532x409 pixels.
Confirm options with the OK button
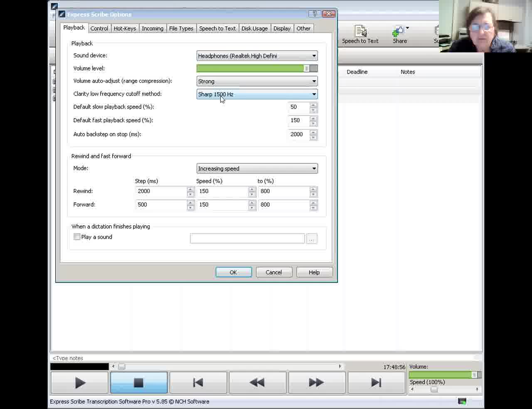pos(234,272)
